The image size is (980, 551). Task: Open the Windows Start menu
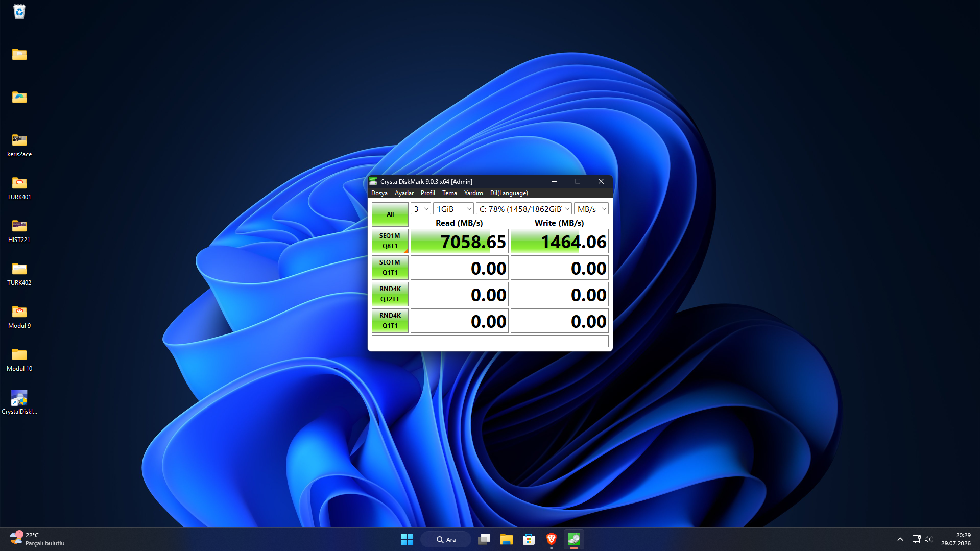pos(407,539)
